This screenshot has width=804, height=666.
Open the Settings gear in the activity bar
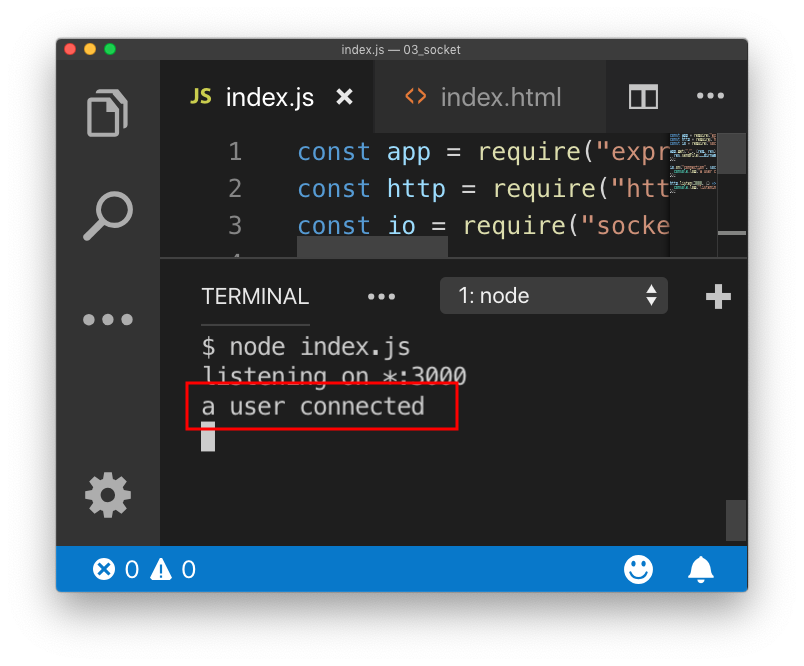coord(107,495)
